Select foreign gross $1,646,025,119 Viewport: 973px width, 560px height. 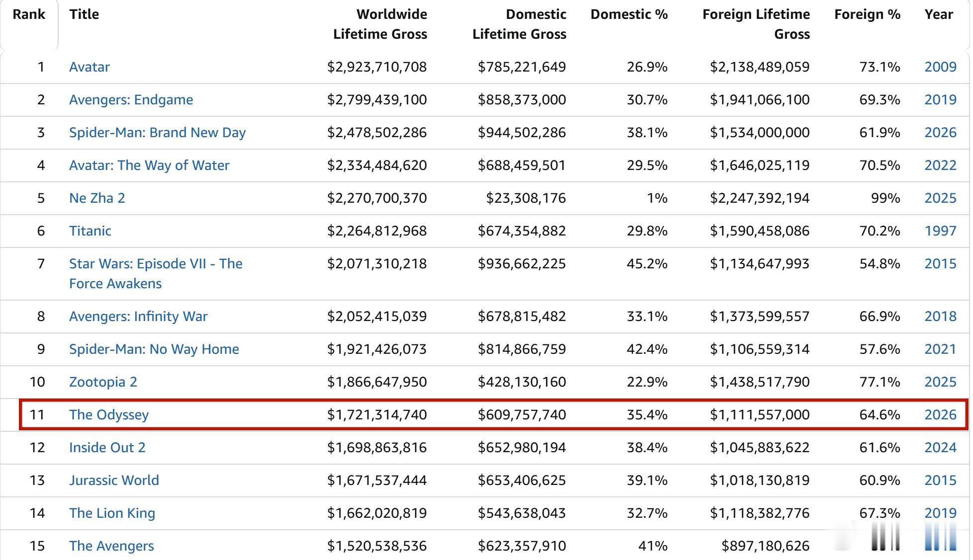[760, 165]
